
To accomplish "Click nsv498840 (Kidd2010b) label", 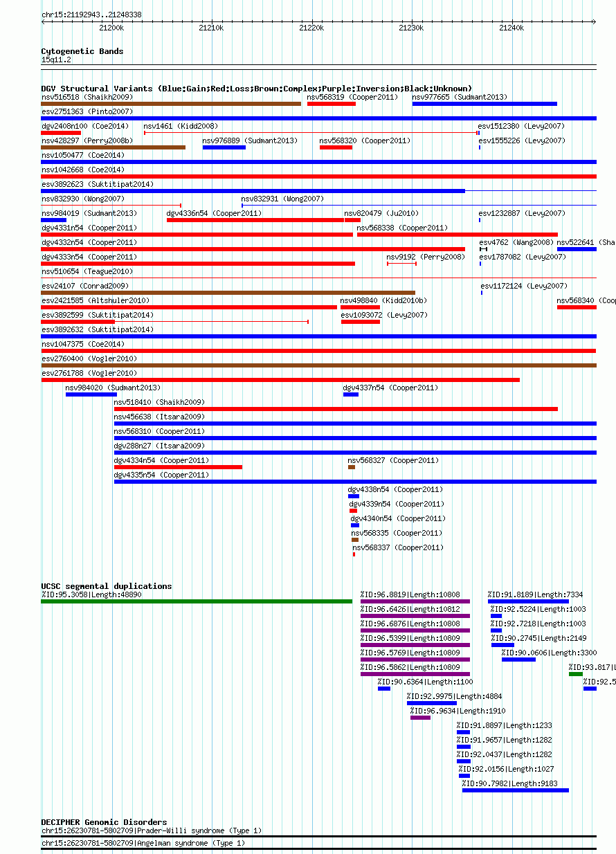I will [x=383, y=301].
